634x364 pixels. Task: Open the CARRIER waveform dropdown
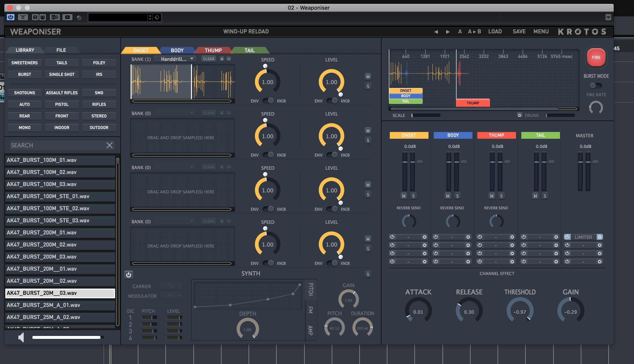coord(171,286)
